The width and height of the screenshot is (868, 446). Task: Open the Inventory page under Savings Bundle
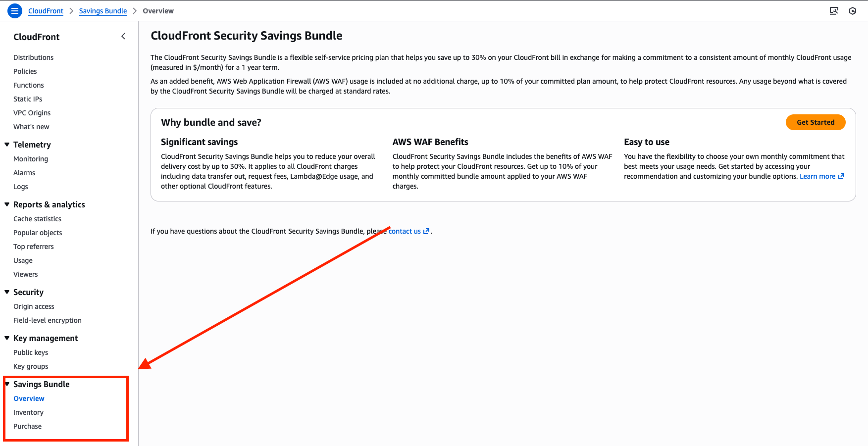[28, 412]
